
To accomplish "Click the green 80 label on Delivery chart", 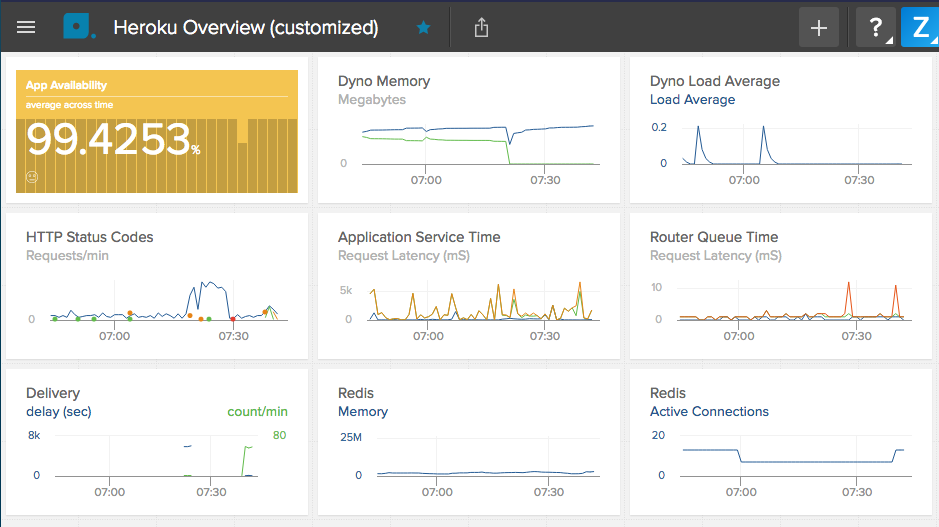I will coord(280,435).
